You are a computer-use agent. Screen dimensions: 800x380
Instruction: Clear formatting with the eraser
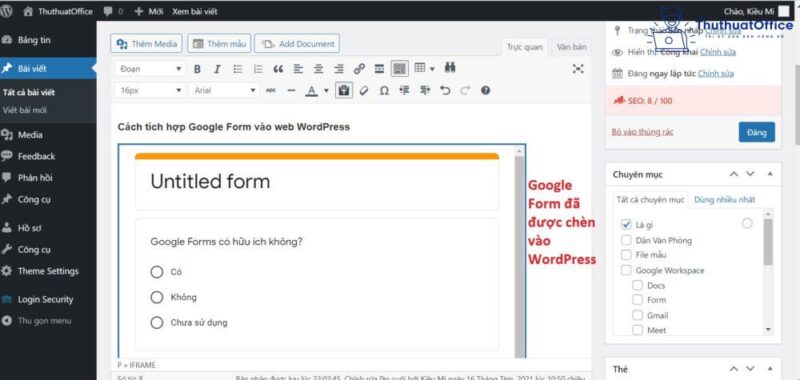(x=364, y=90)
